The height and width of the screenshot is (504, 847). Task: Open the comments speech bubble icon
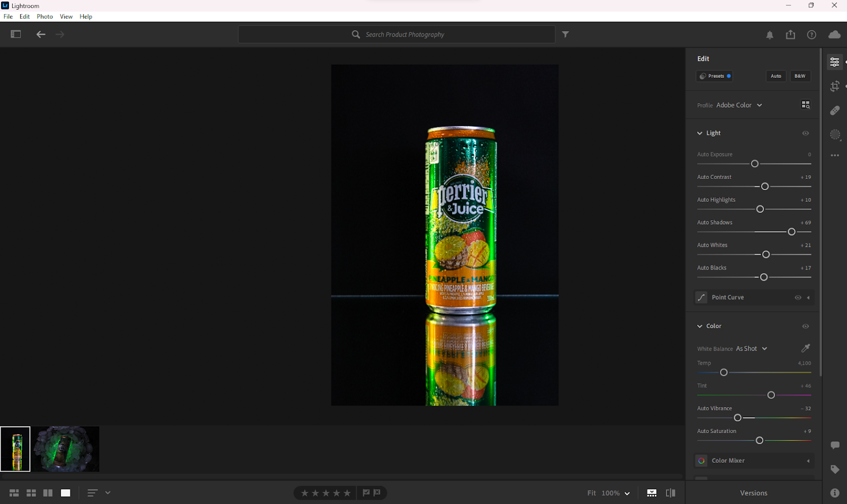pyautogui.click(x=835, y=445)
